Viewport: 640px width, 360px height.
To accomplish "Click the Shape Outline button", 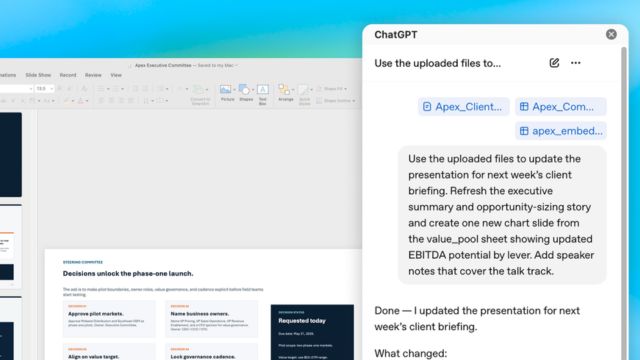I will tap(336, 100).
